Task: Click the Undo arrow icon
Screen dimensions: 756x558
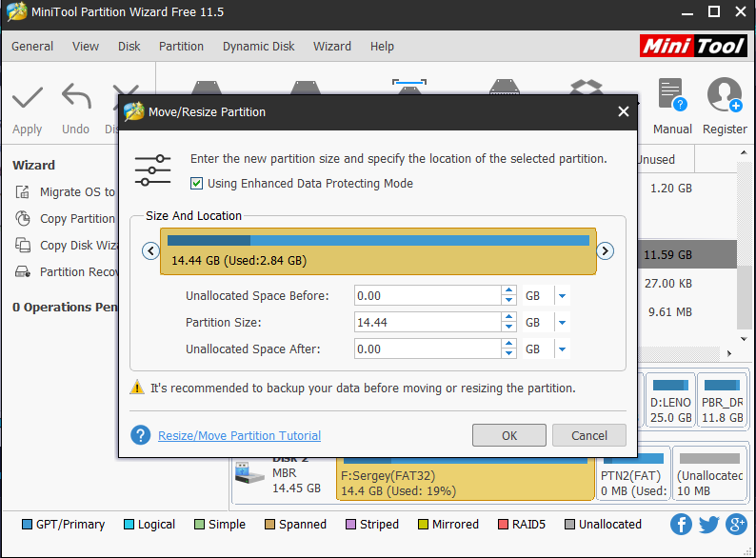Action: point(76,95)
